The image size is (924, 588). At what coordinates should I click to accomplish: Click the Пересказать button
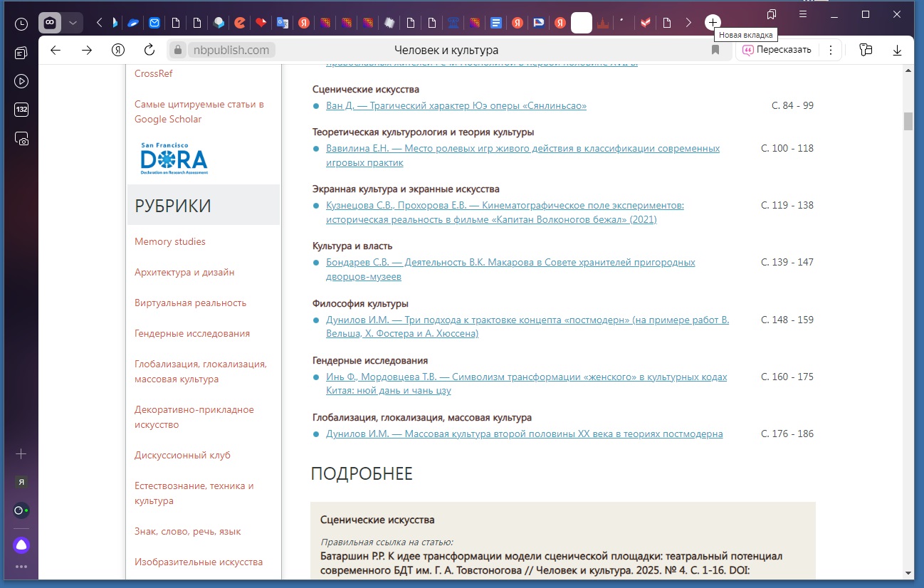tap(777, 50)
